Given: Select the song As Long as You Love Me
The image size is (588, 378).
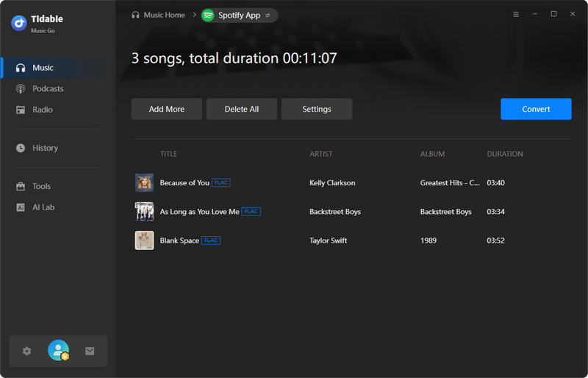Looking at the screenshot, I should pos(199,212).
